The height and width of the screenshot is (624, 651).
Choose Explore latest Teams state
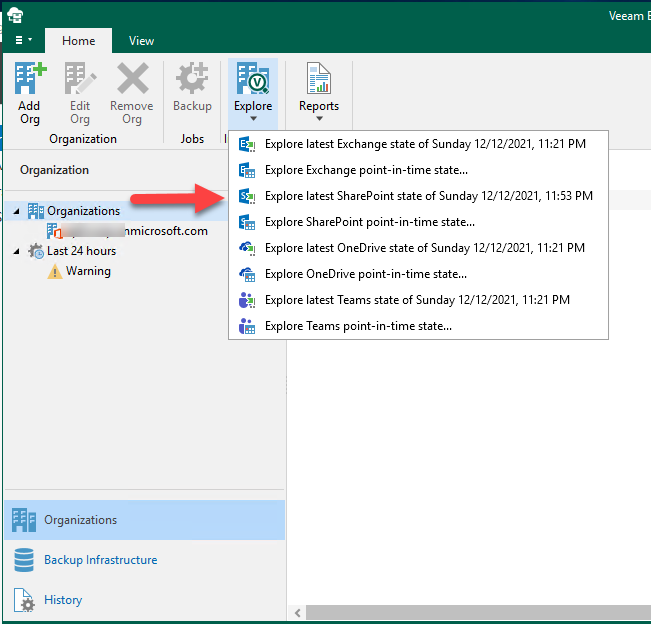418,300
